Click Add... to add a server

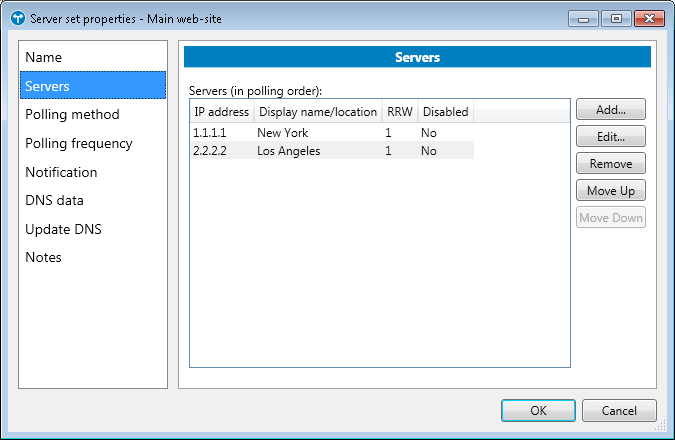[610, 109]
